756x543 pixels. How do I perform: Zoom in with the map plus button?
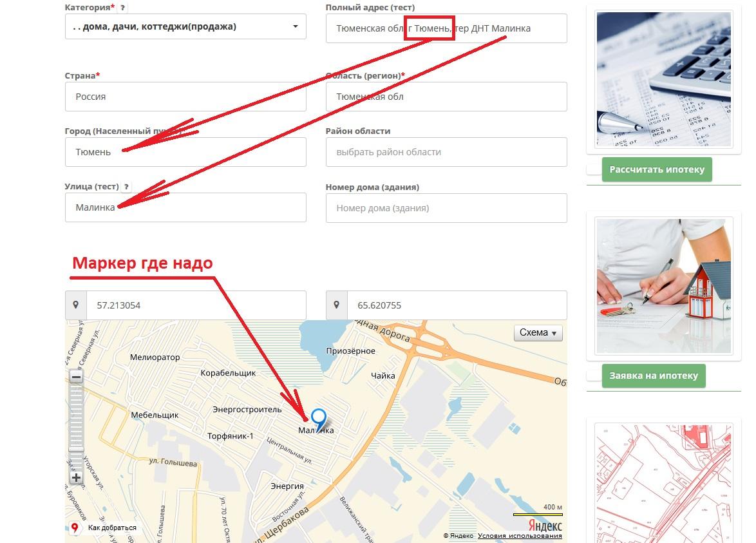click(76, 478)
